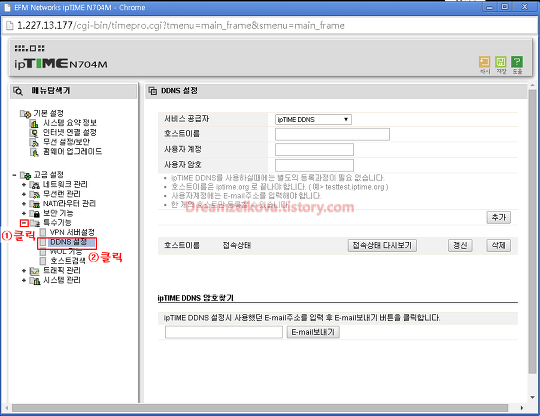Click the ipTIME N704M logo
Viewport: 540px width, 416px height.
61,64
